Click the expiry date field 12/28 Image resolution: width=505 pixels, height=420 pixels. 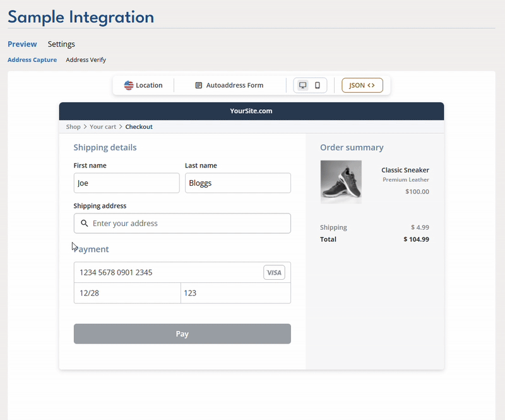(128, 293)
